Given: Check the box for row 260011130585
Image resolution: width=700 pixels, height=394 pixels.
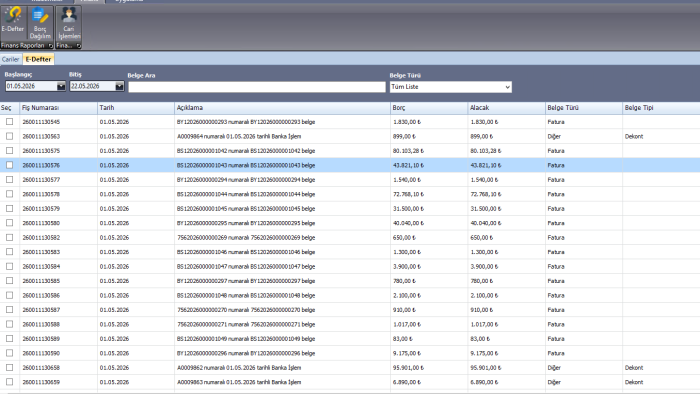Looking at the screenshot, I should tap(9, 281).
